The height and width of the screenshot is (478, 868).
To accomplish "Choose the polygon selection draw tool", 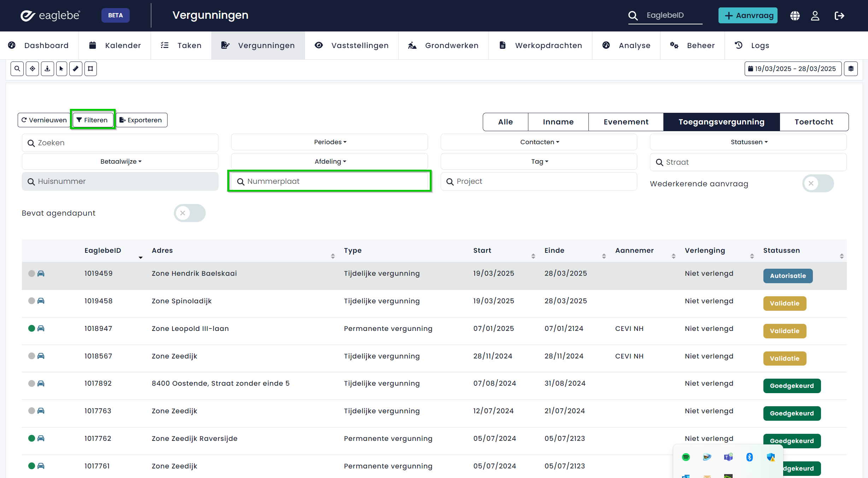I will click(x=90, y=69).
